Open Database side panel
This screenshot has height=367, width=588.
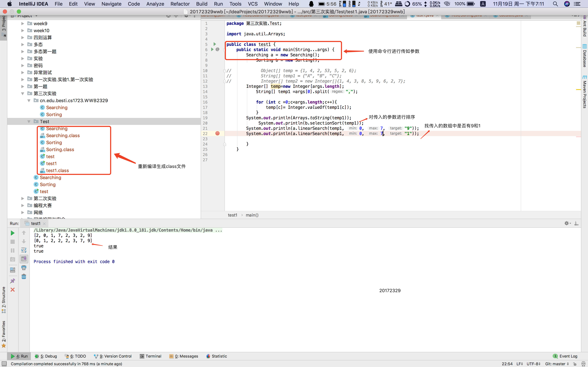[585, 56]
